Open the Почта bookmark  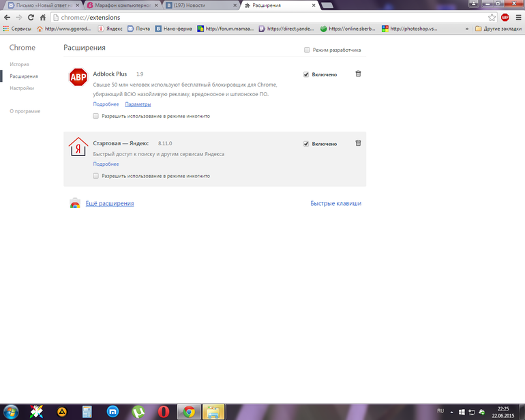pos(139,29)
